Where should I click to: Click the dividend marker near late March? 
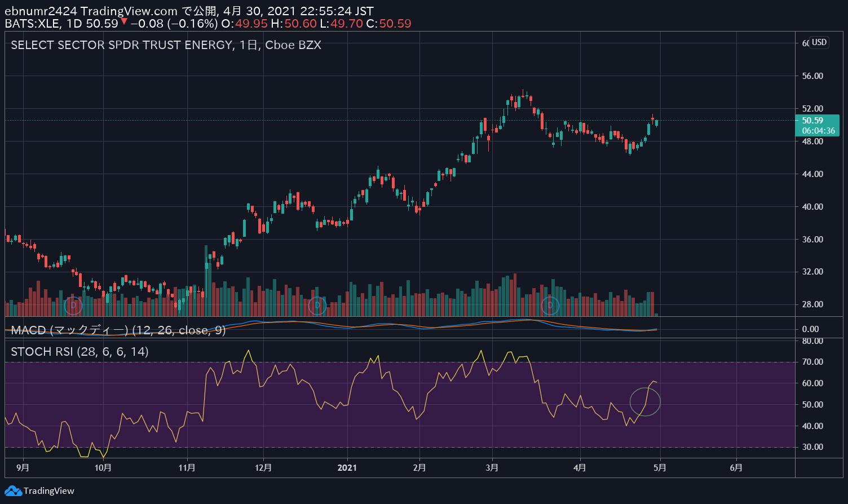[550, 306]
